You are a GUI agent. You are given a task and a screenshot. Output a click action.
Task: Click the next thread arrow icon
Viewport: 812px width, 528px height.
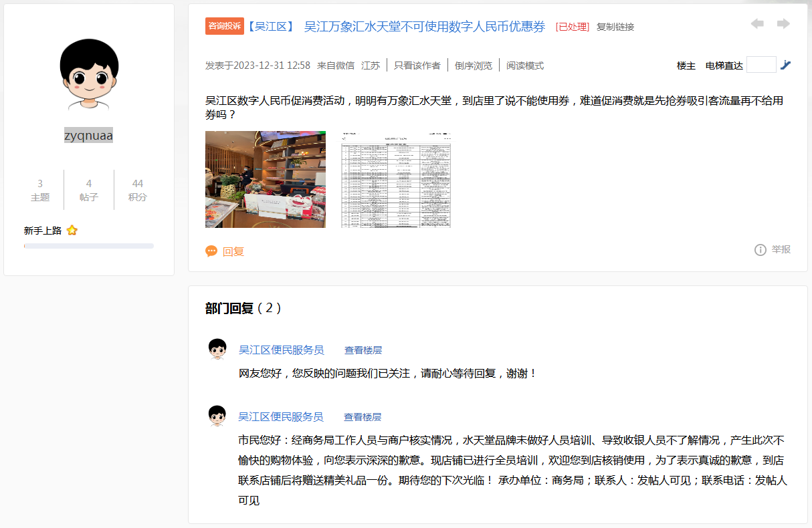(783, 24)
